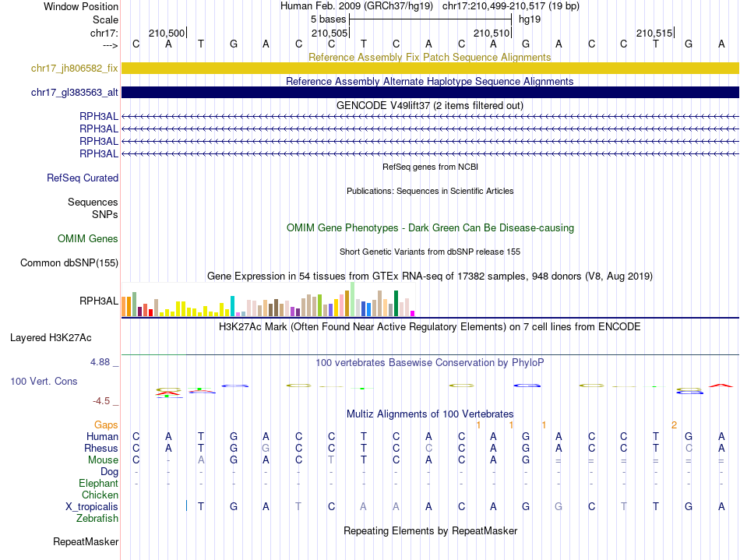The height and width of the screenshot is (560, 740).
Task: Click the orange gap count 2
Action: pos(674,425)
